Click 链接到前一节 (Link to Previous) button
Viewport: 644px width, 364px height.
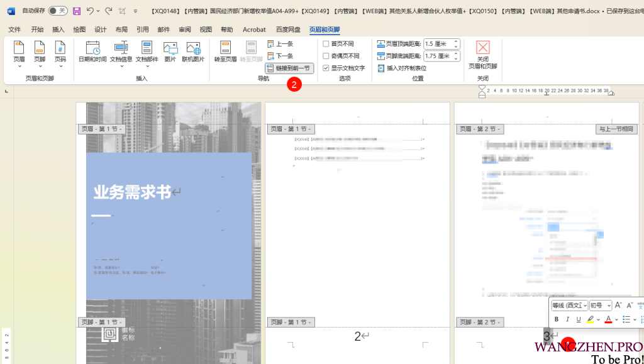coord(289,68)
